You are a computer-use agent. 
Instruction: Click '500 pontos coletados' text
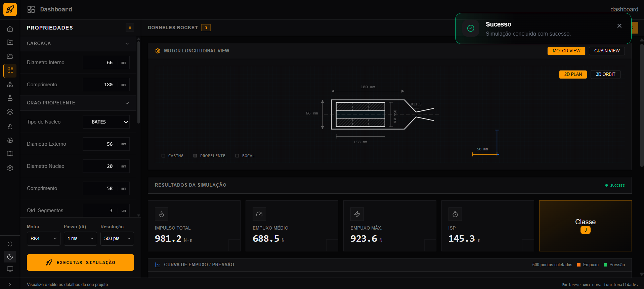pos(552,265)
